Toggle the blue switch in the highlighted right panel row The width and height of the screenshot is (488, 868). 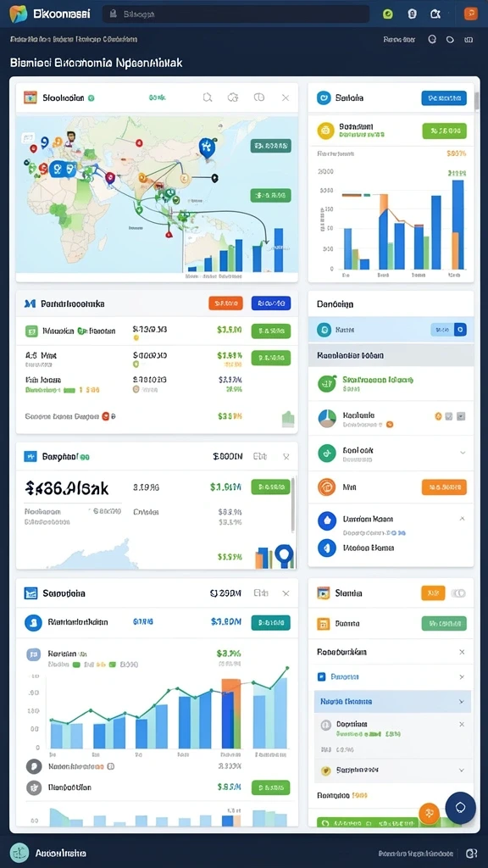tap(449, 330)
